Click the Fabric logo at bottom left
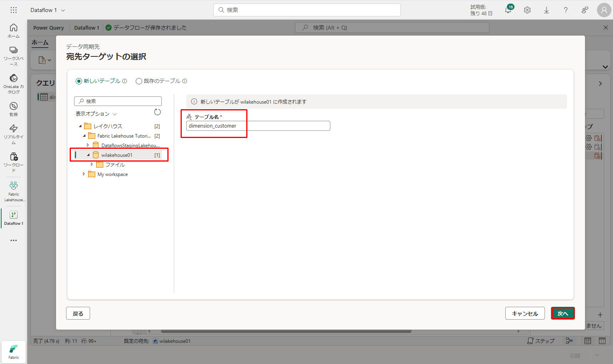The image size is (613, 364). coord(14,352)
